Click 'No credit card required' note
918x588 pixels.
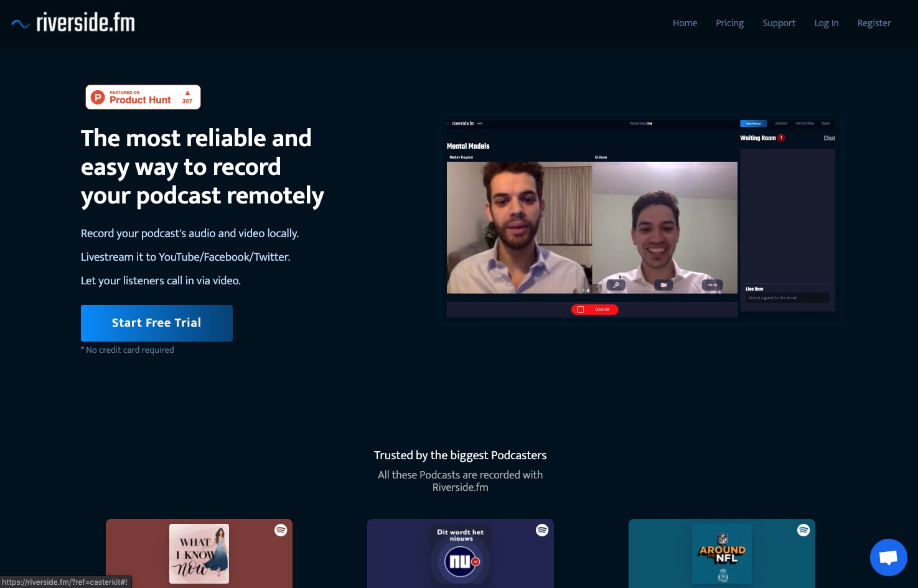[128, 350]
